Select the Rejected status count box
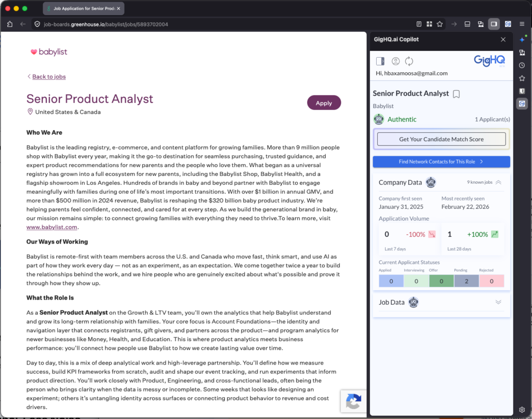The width and height of the screenshot is (532, 419). pyautogui.click(x=491, y=281)
